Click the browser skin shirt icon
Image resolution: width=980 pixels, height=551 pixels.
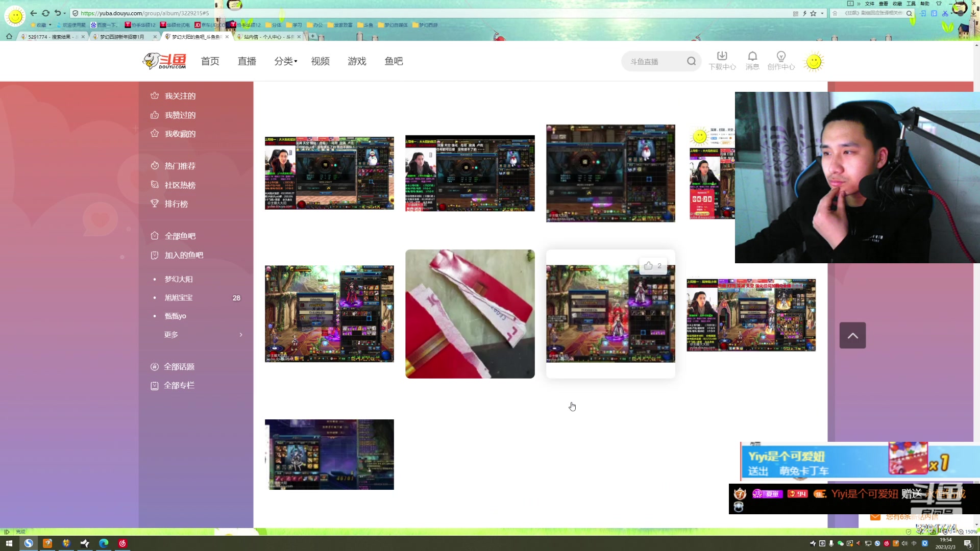point(939,4)
